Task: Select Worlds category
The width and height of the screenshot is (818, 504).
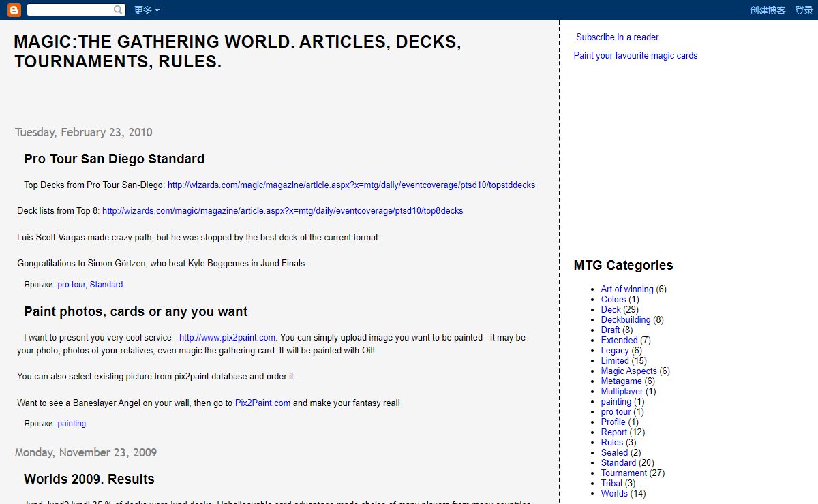Action: [x=614, y=494]
